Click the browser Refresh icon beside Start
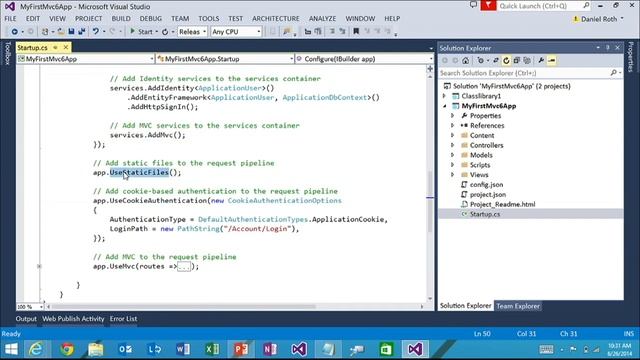Image resolution: width=640 pixels, height=360 pixels. (x=165, y=31)
